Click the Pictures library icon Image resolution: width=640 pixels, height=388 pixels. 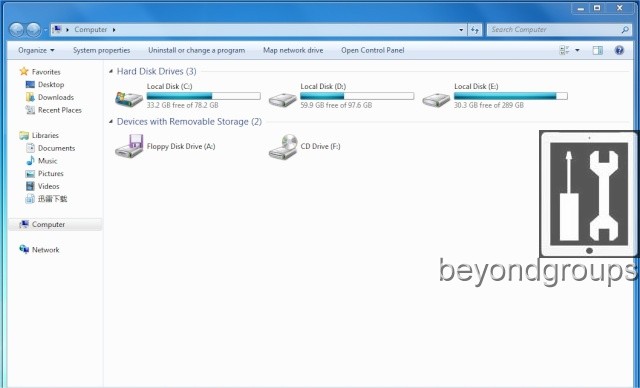tap(30, 174)
